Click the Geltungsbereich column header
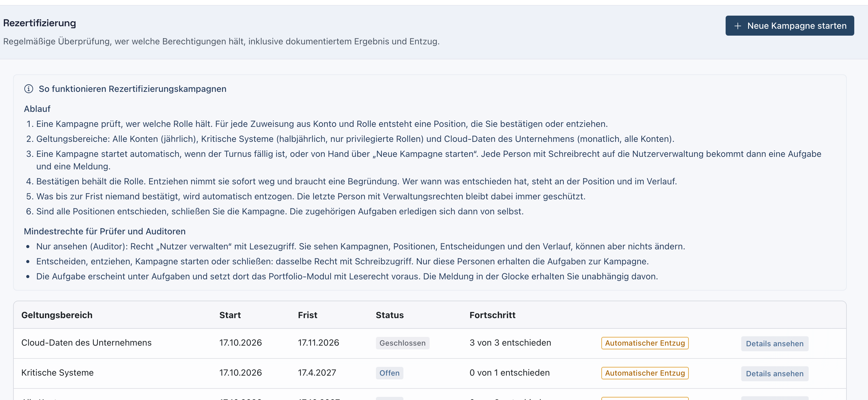The height and width of the screenshot is (400, 868). [x=57, y=315]
